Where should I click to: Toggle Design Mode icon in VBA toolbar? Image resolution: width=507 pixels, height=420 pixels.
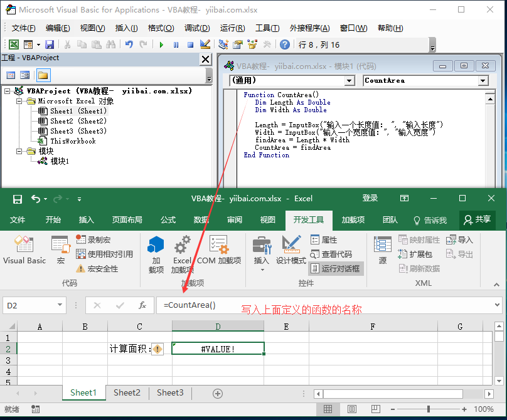205,45
